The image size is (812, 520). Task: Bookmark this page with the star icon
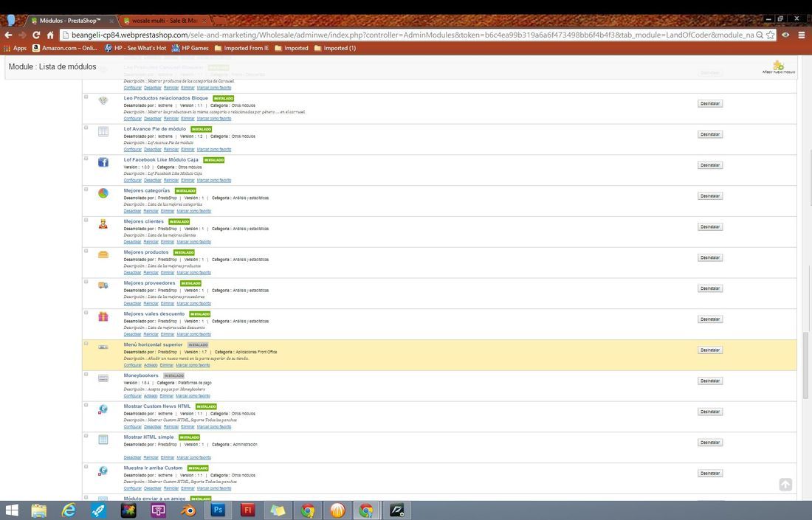771,35
